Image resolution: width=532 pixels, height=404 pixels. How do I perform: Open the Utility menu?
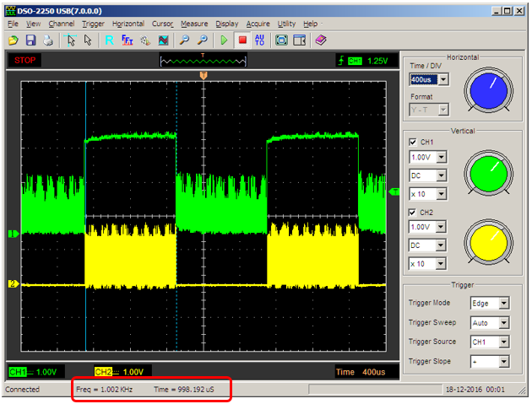[287, 24]
